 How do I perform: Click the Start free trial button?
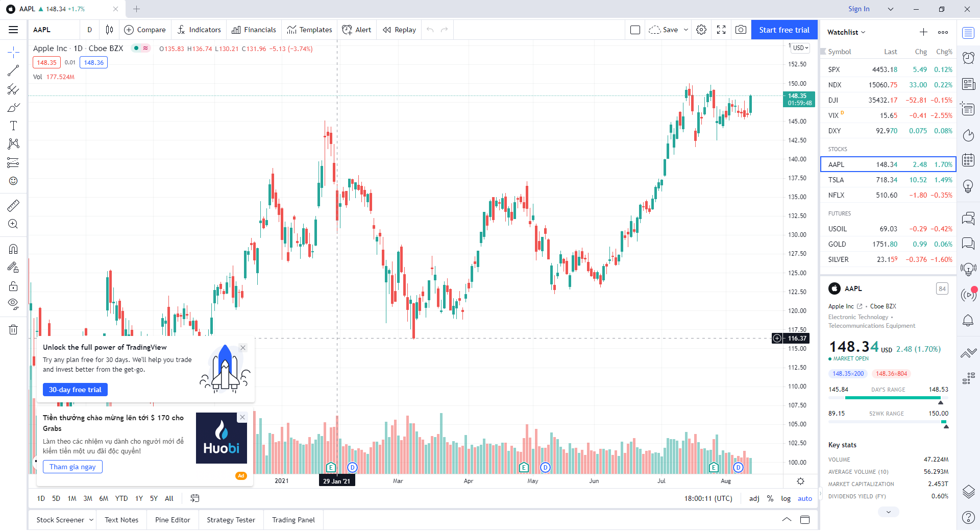pos(784,30)
